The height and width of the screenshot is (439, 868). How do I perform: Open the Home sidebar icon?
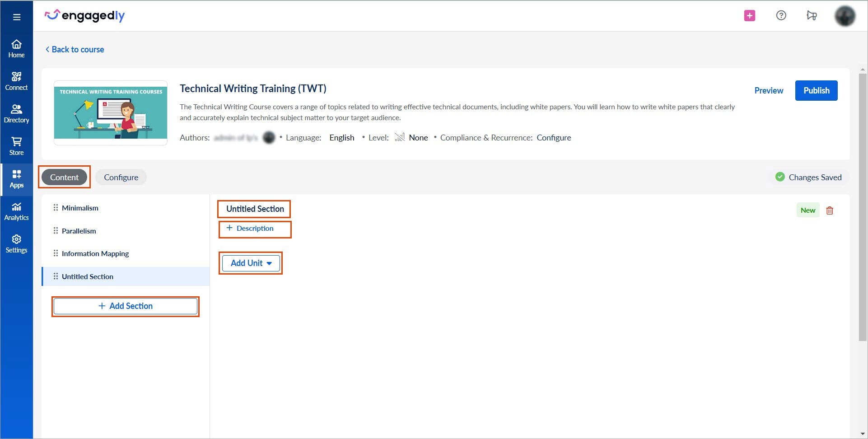pos(16,49)
